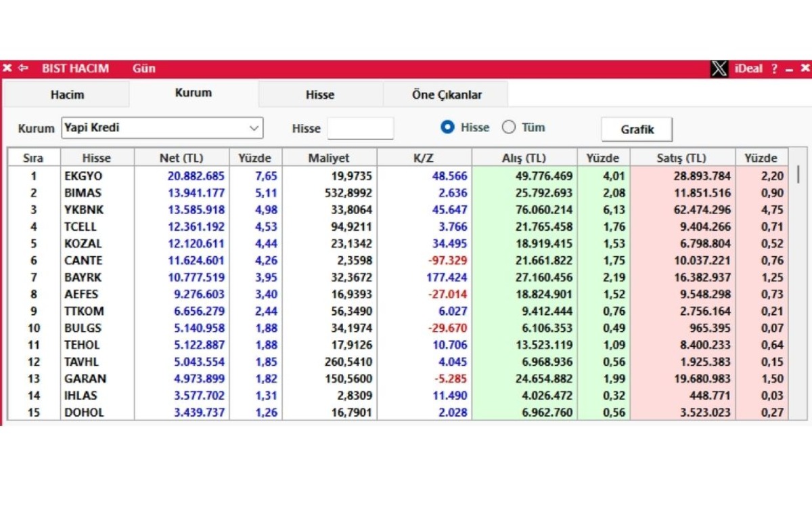
Task: Sort by the Maliyet column header
Action: (x=329, y=158)
